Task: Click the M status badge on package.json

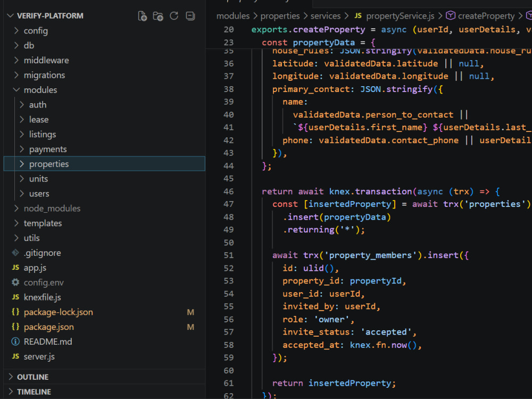Action: click(190, 327)
